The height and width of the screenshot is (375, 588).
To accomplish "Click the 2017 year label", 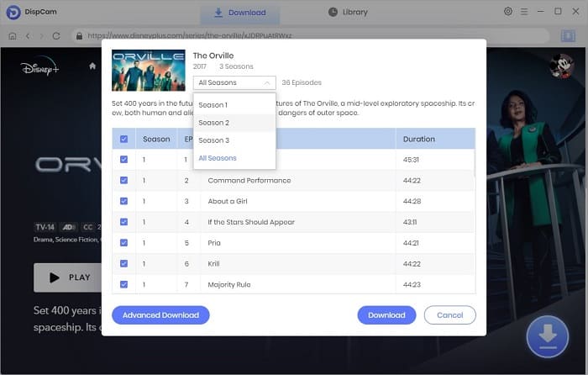I will (x=200, y=66).
